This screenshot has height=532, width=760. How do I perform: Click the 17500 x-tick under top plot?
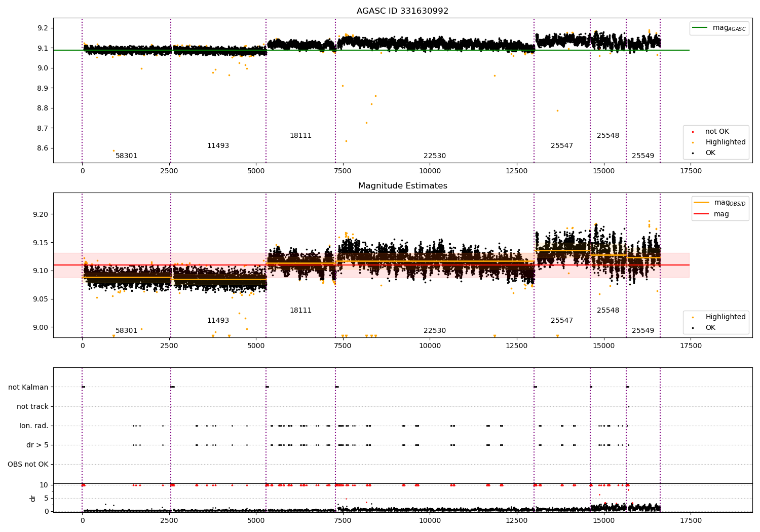tap(691, 171)
